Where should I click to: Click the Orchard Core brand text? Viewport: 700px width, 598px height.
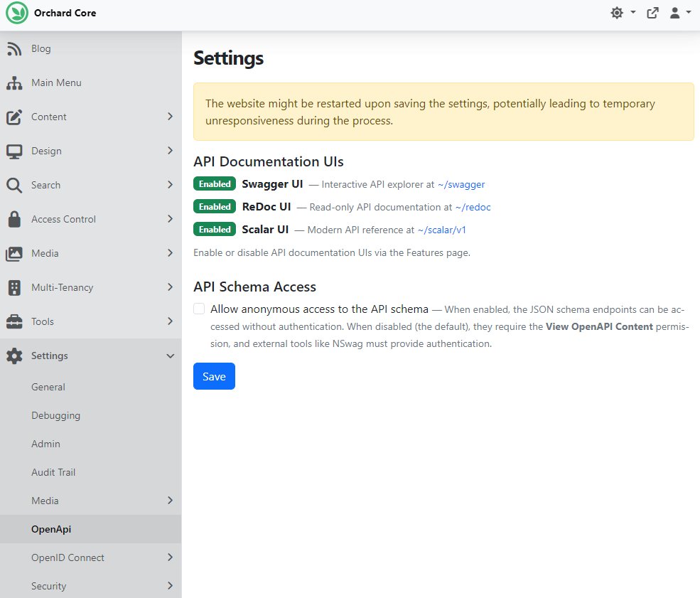65,13
